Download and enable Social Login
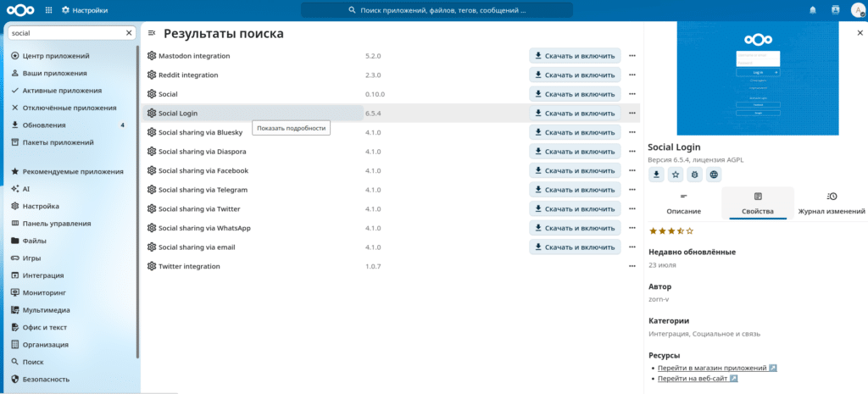868x394 pixels. [575, 113]
